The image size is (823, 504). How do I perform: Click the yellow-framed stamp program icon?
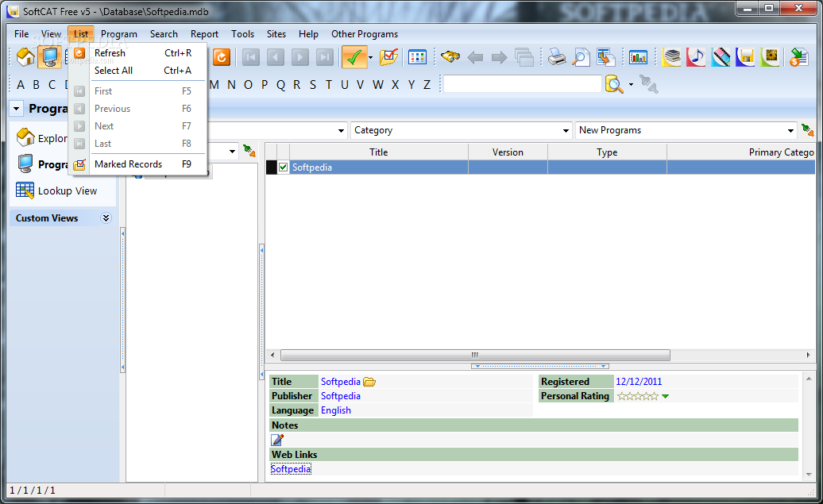coord(770,57)
